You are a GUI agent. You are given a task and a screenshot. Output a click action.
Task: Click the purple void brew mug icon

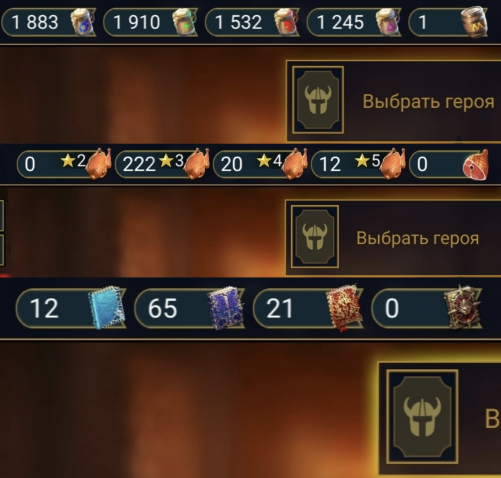(387, 22)
